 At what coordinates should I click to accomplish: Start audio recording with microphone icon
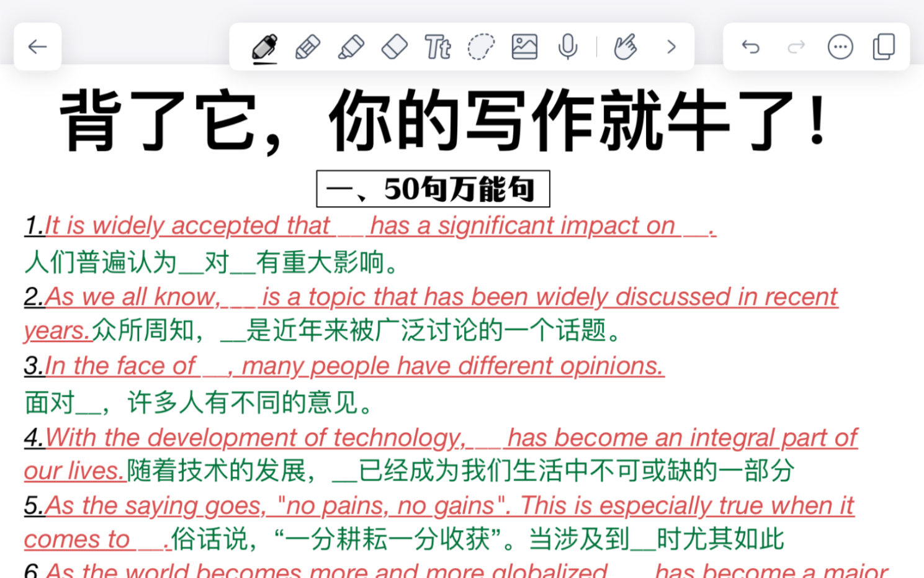(568, 47)
